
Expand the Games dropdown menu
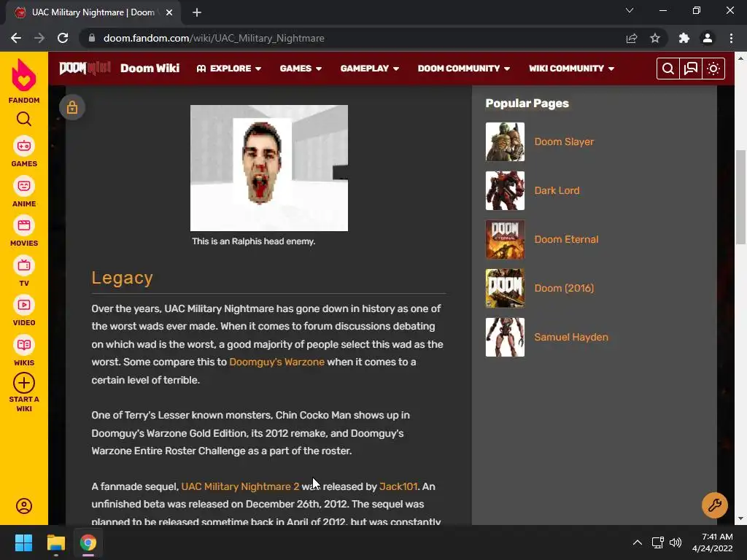point(301,69)
